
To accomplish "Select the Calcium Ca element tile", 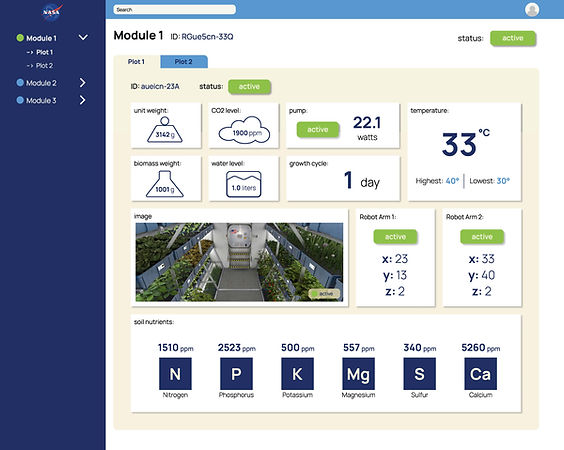I will [481, 374].
